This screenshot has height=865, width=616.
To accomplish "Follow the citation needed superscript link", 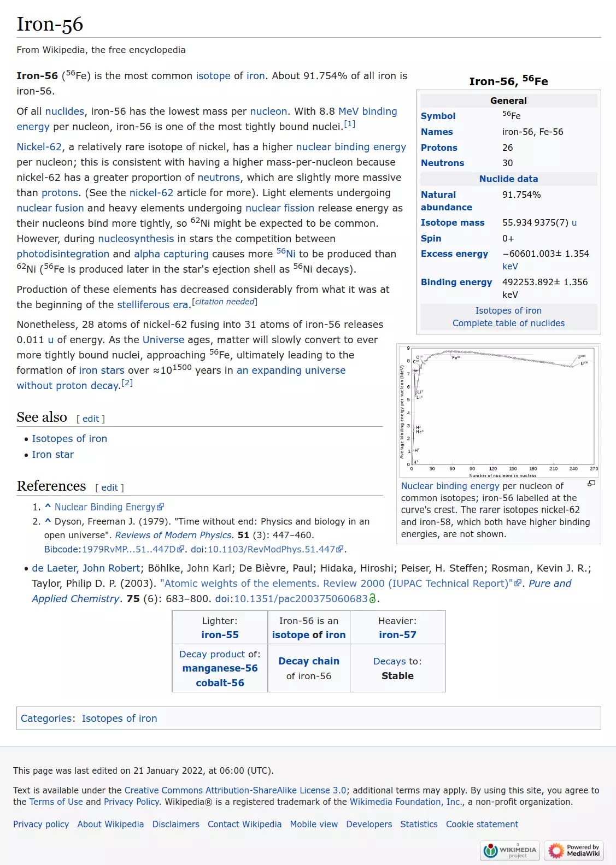I will click(x=225, y=302).
